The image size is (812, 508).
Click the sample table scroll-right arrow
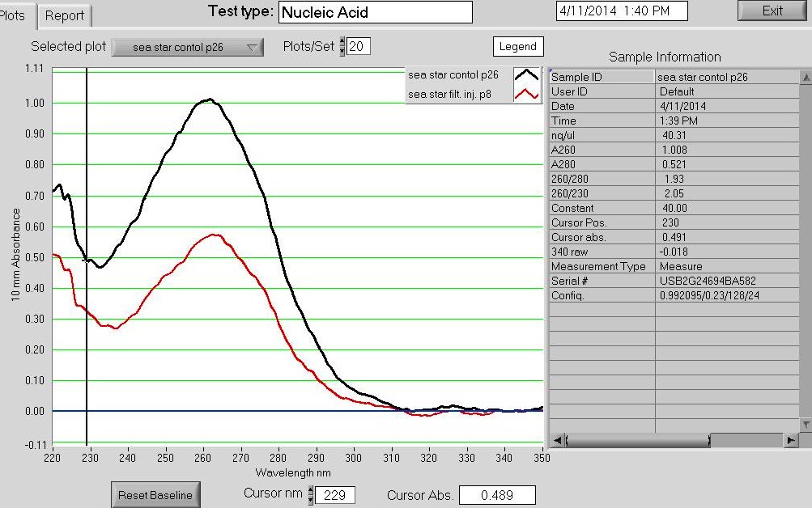click(791, 440)
